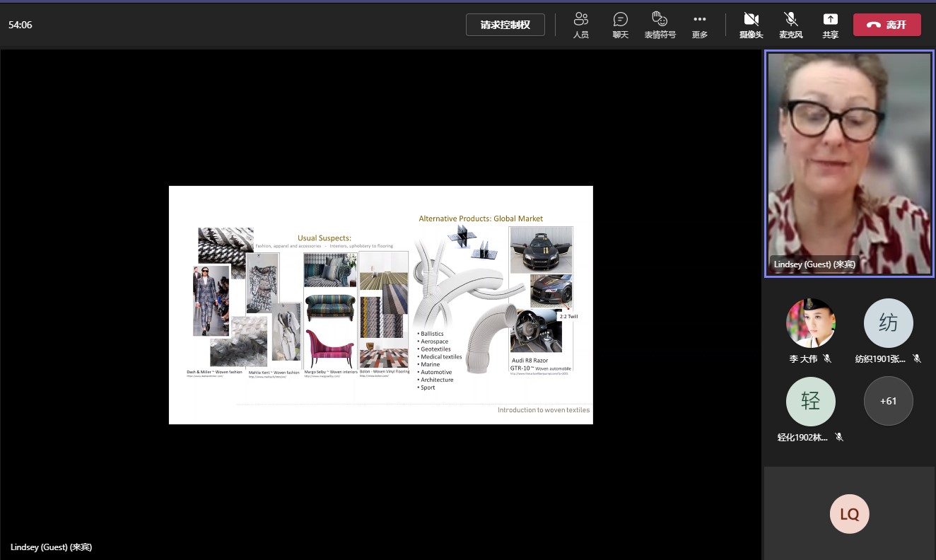The image size is (936, 560).
Task: Toggle the camera (摄像头) on
Action: pyautogui.click(x=751, y=25)
